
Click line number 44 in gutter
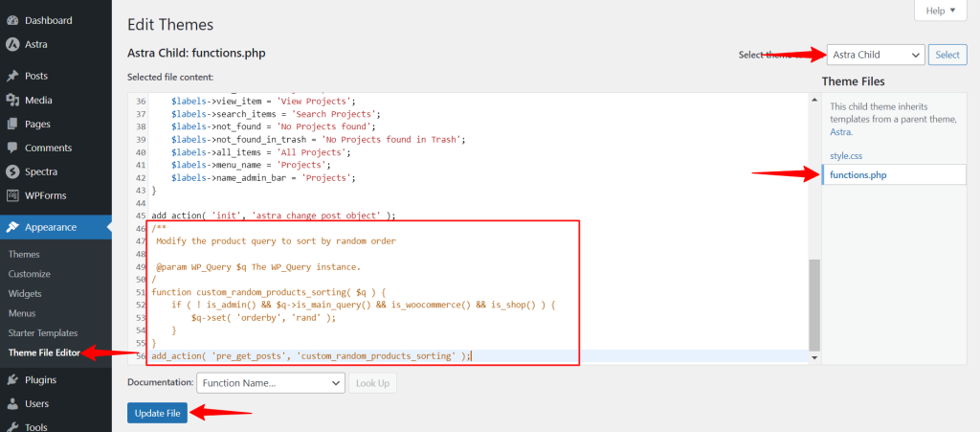click(140, 203)
